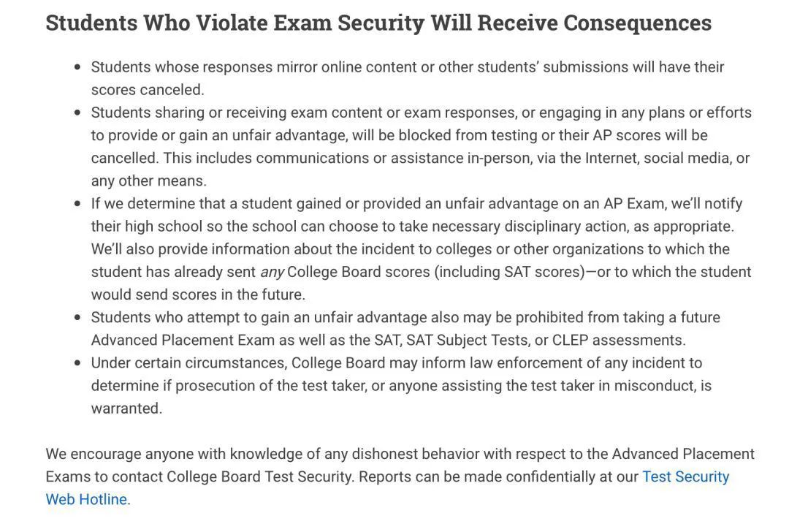Click the "scores canceled" text in first bullet
The image size is (789, 532).
click(148, 90)
